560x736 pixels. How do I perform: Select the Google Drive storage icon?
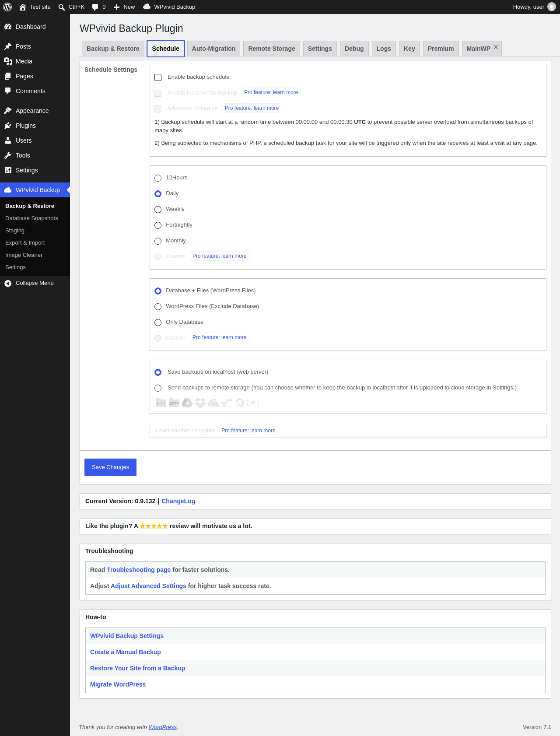187,403
